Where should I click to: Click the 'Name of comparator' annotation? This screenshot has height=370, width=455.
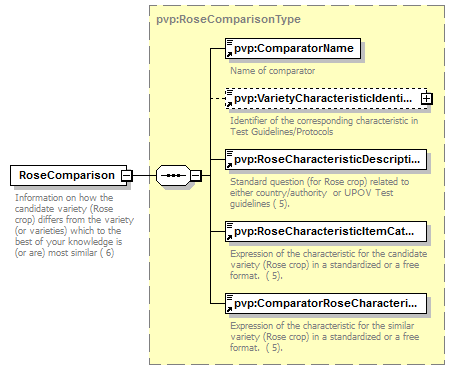(272, 71)
